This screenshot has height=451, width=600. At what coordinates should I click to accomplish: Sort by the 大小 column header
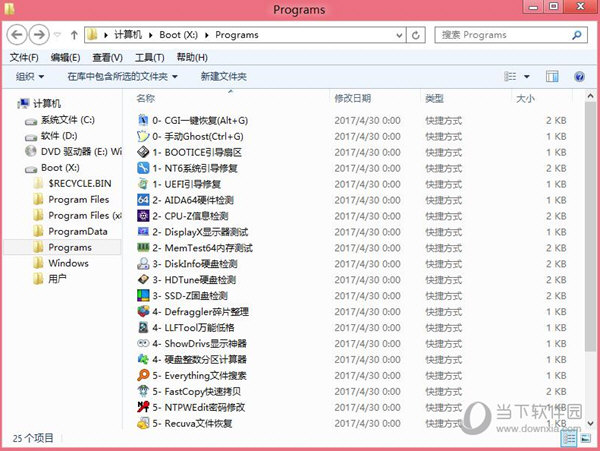coord(525,98)
